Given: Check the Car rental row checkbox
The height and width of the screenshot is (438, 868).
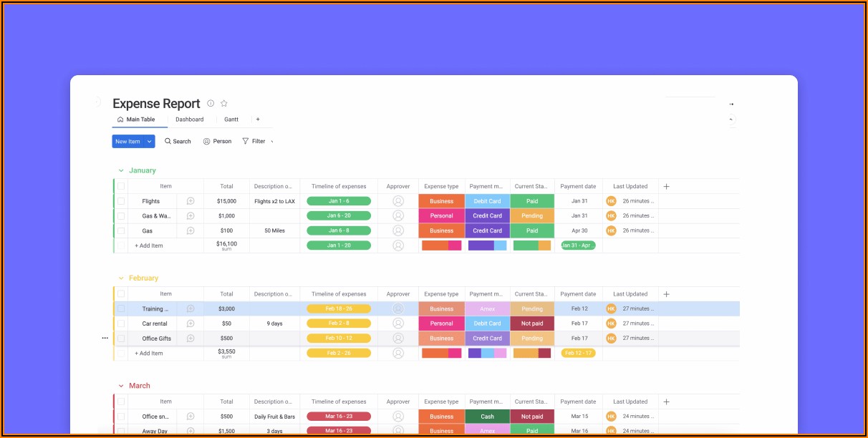Looking at the screenshot, I should pyautogui.click(x=121, y=323).
